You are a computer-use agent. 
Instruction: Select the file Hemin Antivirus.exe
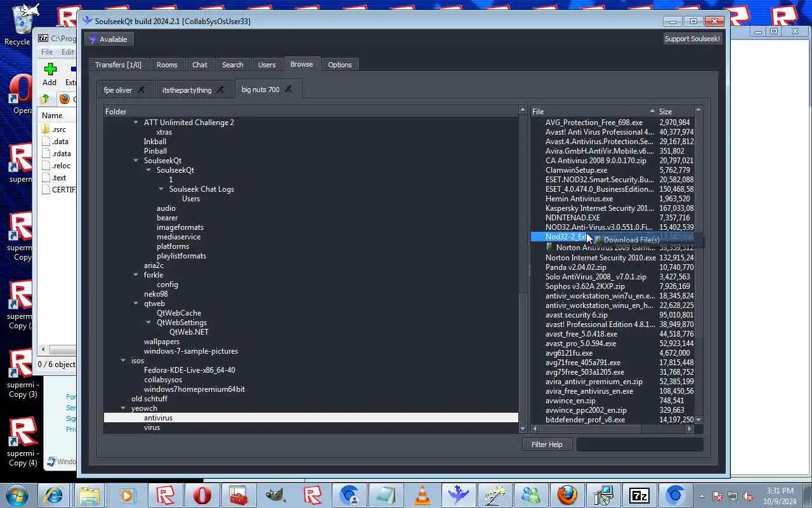pos(579,199)
